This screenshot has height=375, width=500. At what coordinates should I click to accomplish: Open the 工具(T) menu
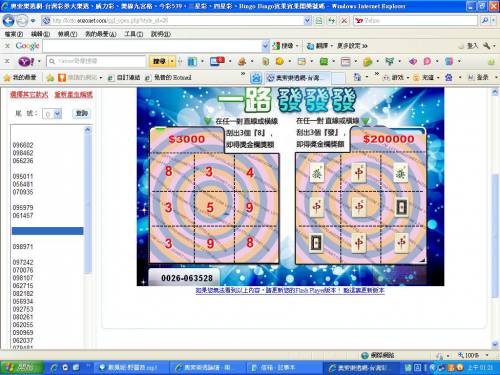click(134, 34)
